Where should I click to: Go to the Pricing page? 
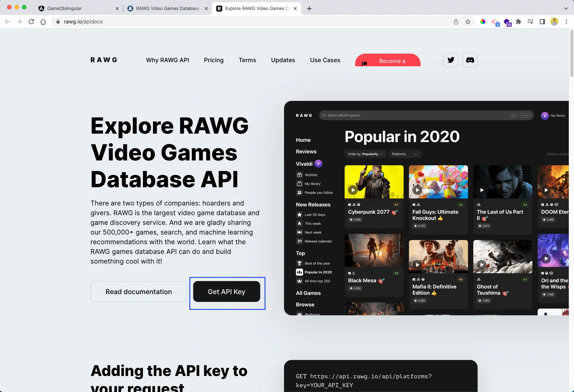coord(214,60)
